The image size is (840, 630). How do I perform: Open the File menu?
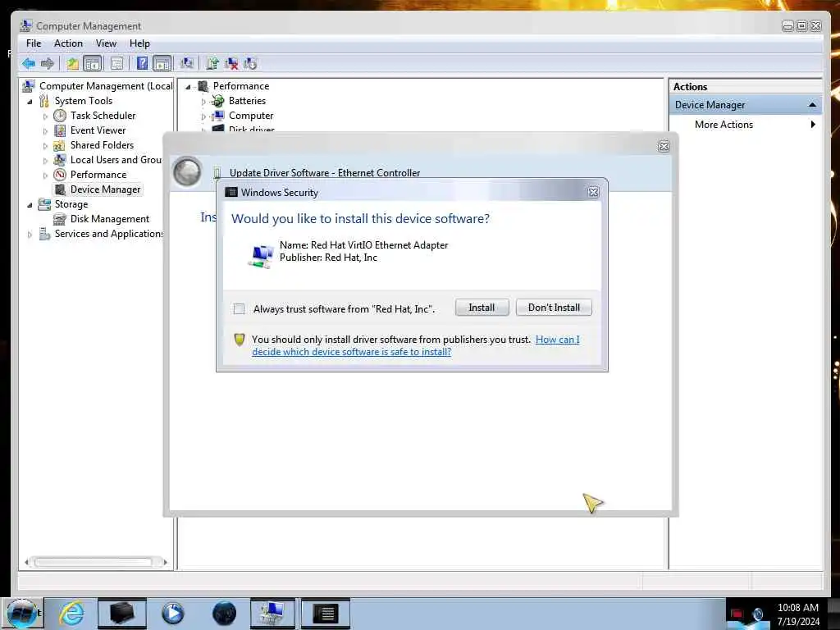click(x=33, y=43)
